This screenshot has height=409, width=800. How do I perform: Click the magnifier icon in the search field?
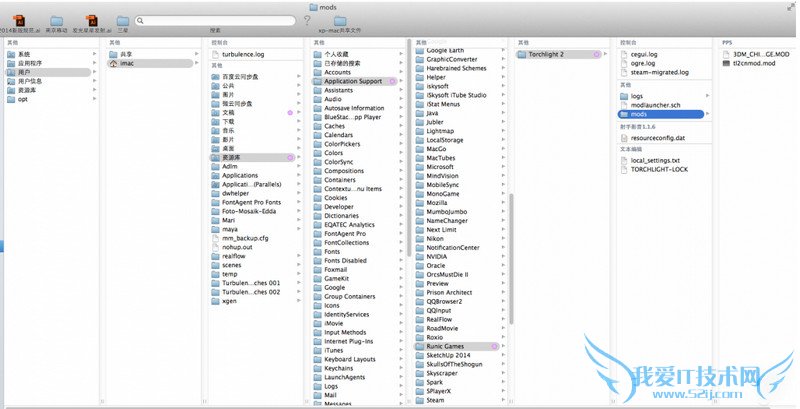pos(140,21)
